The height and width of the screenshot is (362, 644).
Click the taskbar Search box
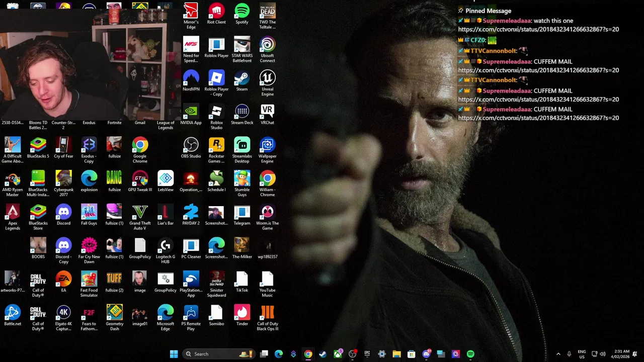[x=218, y=354]
